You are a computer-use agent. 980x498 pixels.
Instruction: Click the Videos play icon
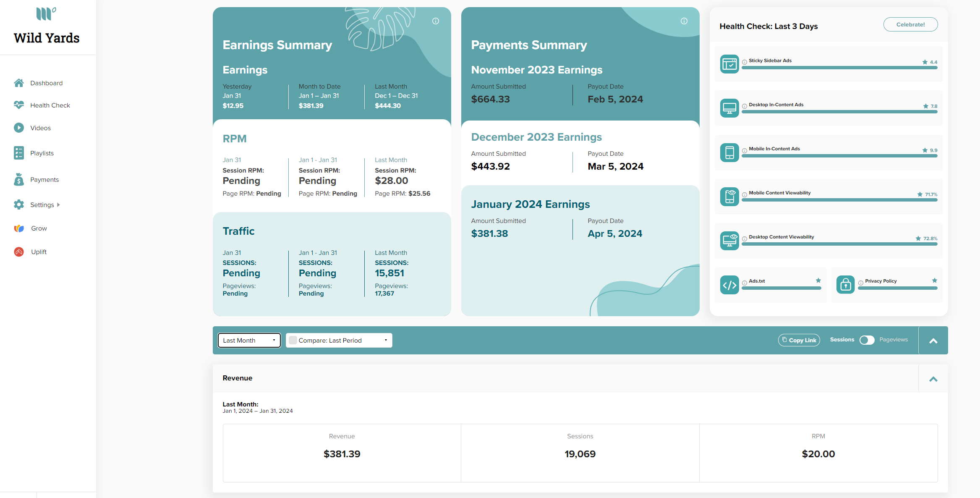click(x=19, y=128)
